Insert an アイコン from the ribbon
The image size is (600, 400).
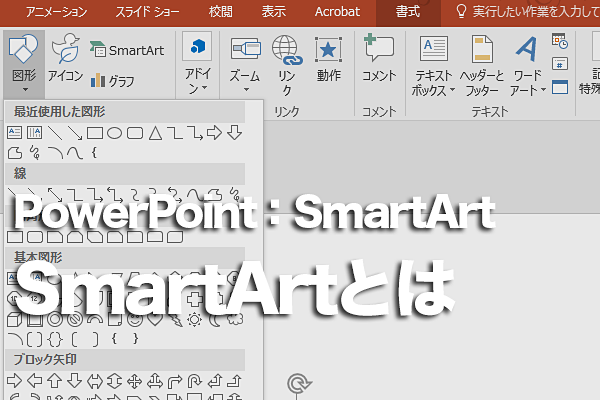click(x=65, y=57)
